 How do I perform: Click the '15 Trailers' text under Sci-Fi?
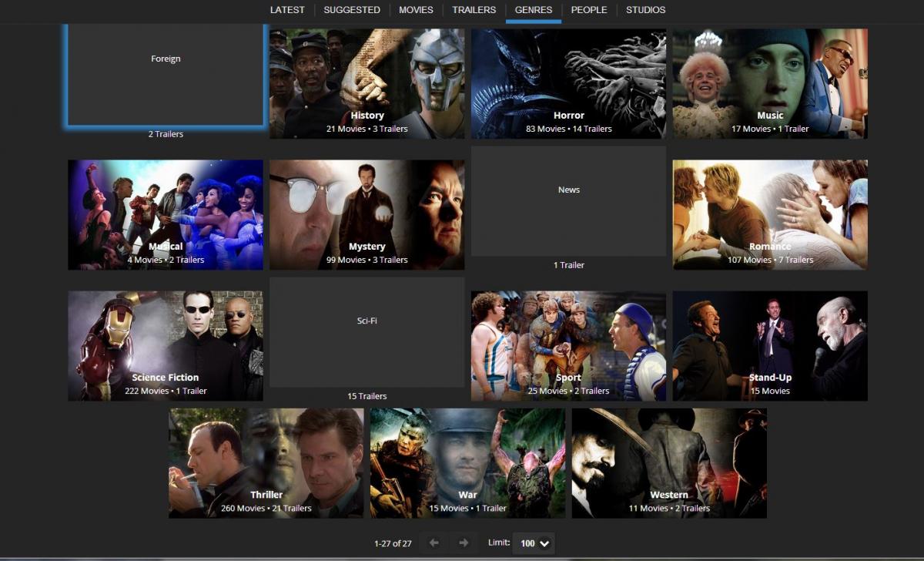pos(367,396)
